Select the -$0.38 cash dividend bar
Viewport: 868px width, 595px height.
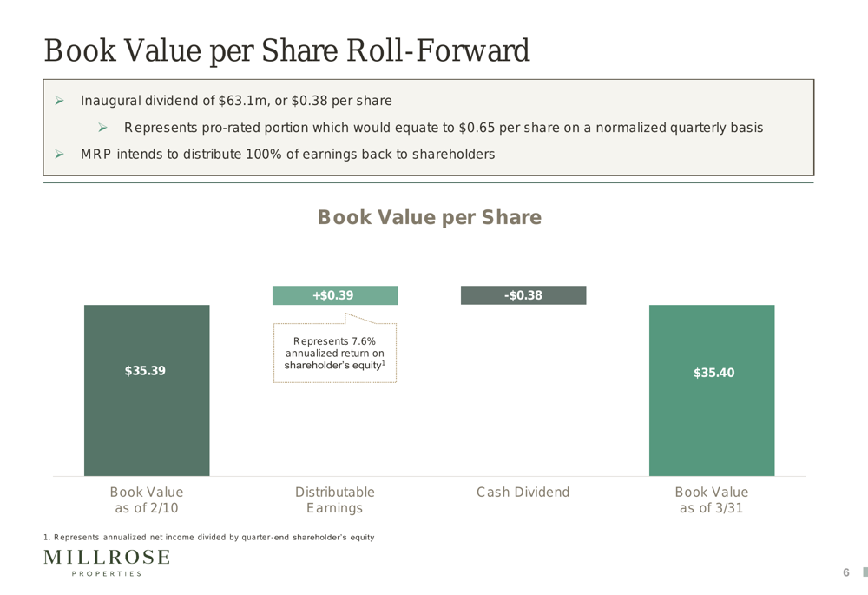[523, 295]
